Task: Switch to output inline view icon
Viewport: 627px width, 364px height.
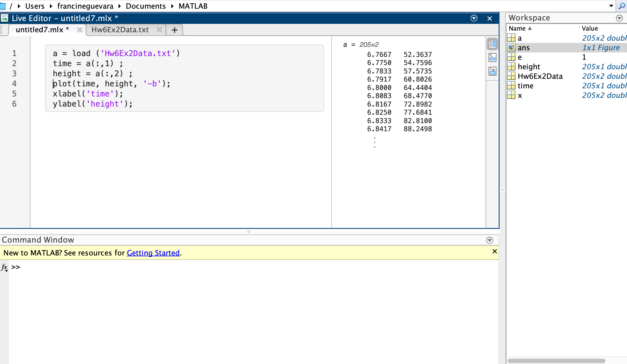Action: (x=492, y=58)
